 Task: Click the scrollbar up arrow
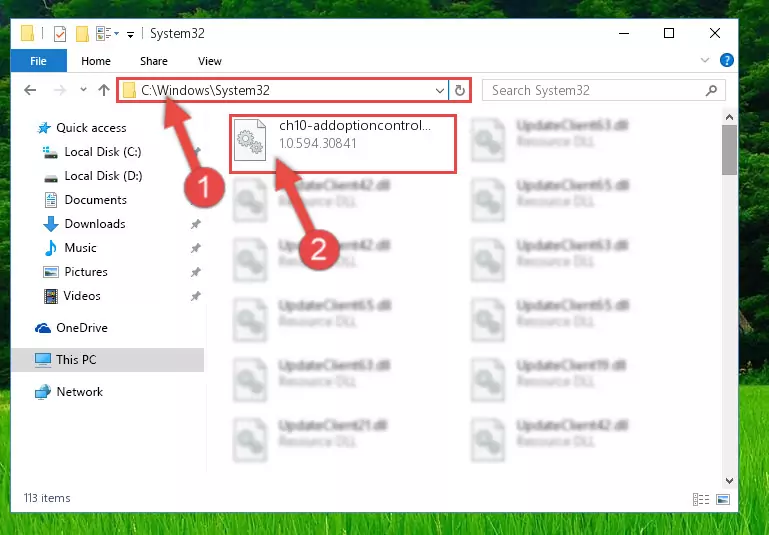pos(729,118)
